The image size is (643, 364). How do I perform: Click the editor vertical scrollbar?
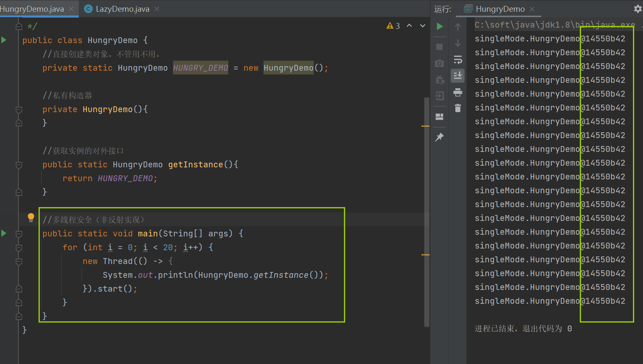pos(426,211)
